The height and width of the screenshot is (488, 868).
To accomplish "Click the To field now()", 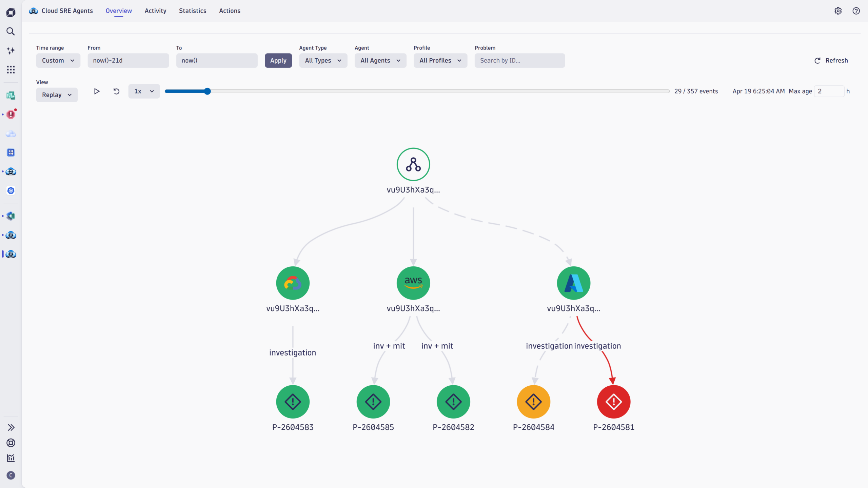I will pyautogui.click(x=217, y=60).
